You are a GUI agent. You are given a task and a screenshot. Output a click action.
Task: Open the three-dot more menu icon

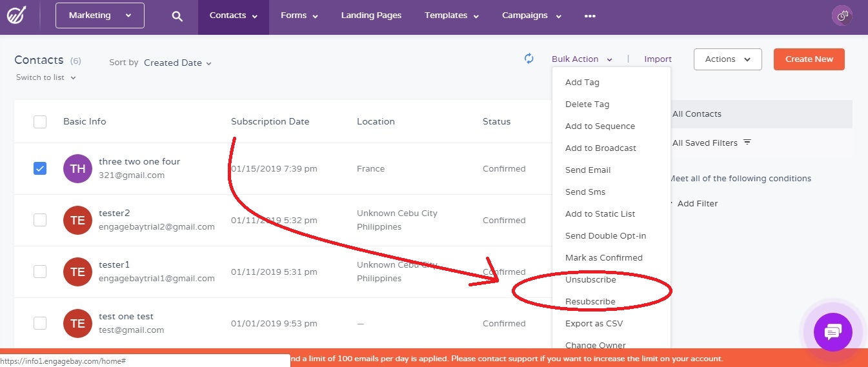point(590,16)
